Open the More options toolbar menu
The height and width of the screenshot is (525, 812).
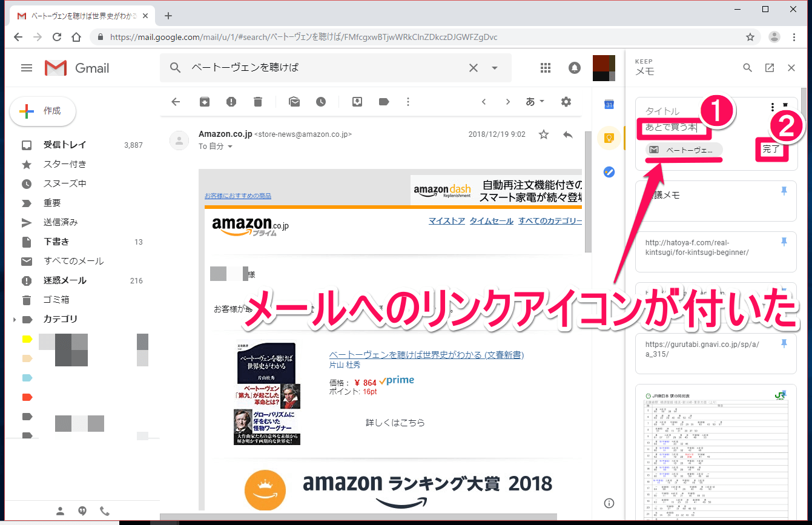point(408,102)
